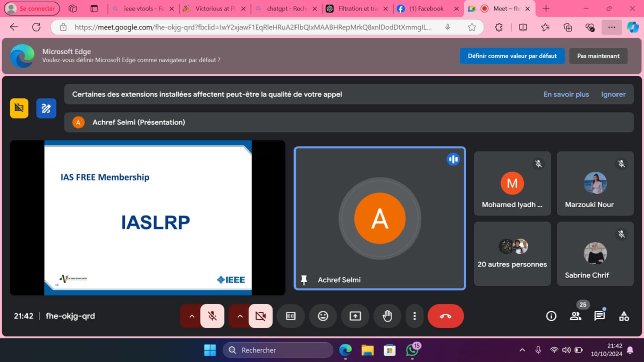Open Edge settings and more menu
644x362 pixels.
pyautogui.click(x=612, y=27)
